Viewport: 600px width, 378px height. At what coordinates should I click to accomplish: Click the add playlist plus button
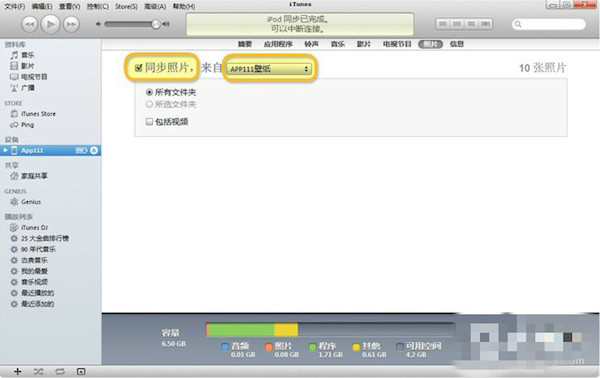(x=17, y=371)
